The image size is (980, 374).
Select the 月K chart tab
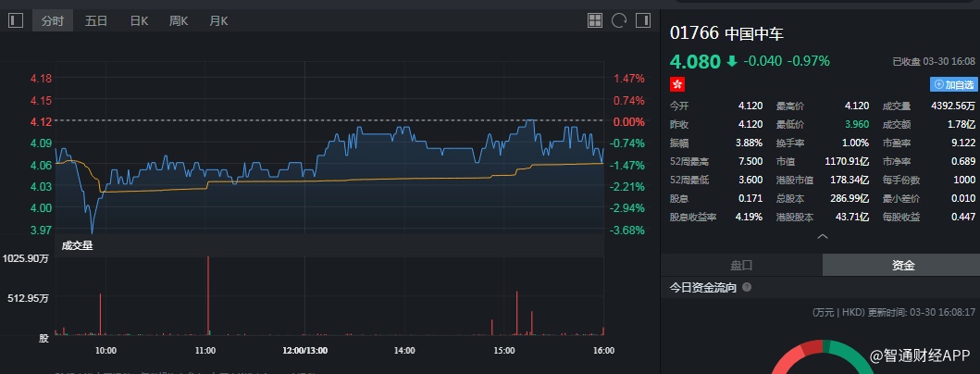click(x=218, y=20)
